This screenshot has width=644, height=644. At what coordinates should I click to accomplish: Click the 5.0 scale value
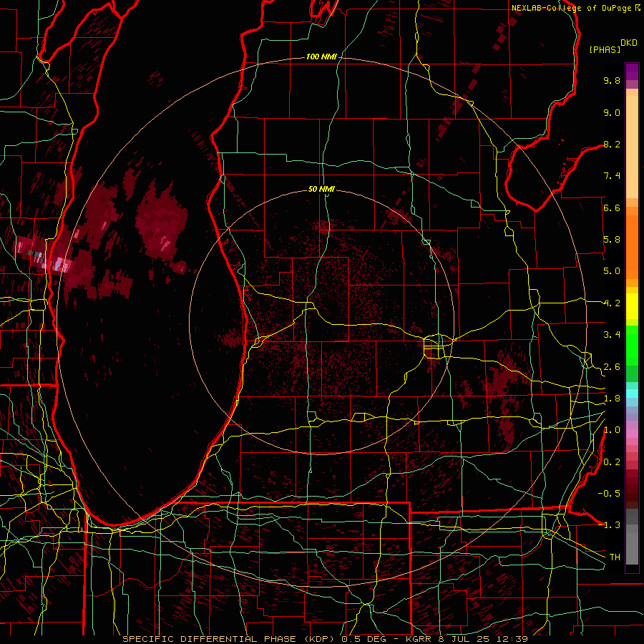pyautogui.click(x=612, y=271)
